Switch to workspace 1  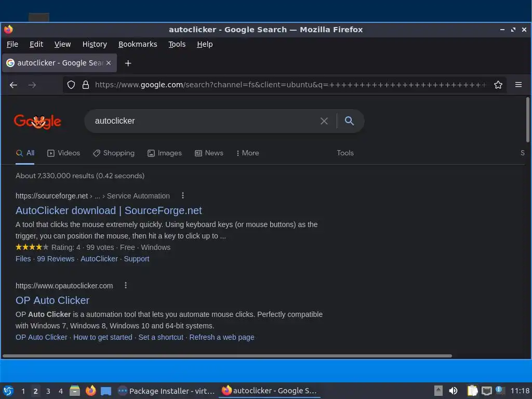tap(23, 391)
